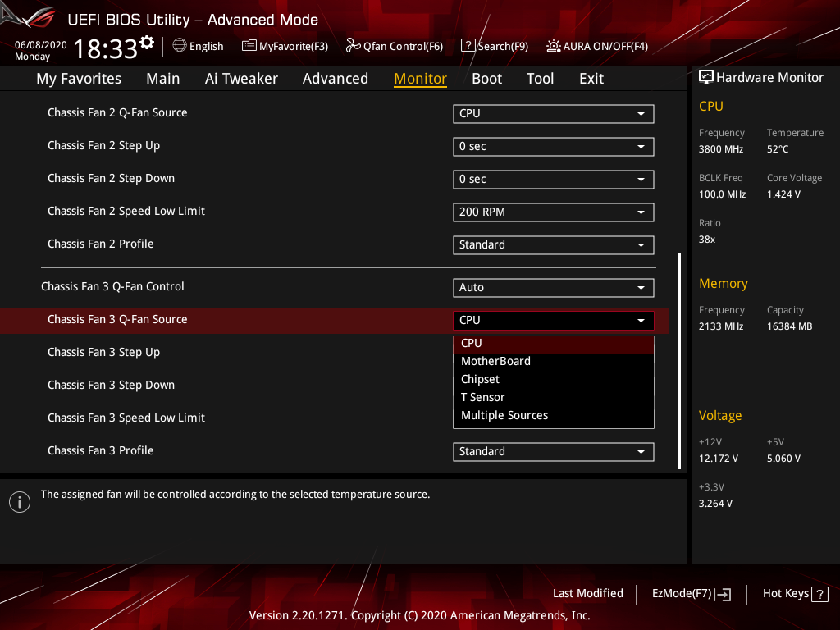The image size is (840, 630).
Task: Open the Advanced tab
Action: click(336, 79)
